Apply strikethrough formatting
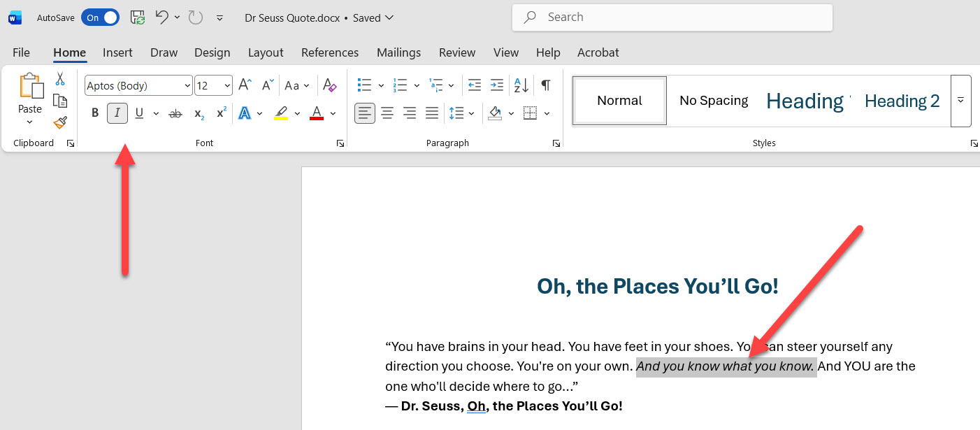980x430 pixels. click(175, 113)
